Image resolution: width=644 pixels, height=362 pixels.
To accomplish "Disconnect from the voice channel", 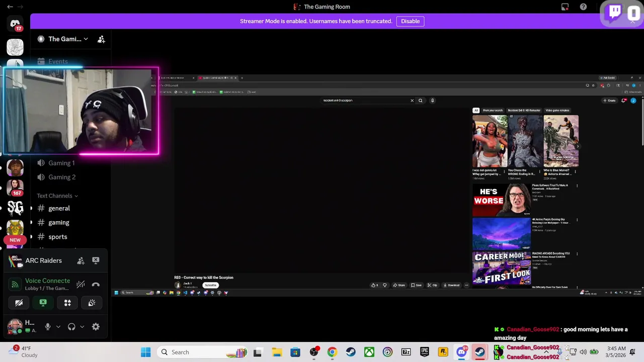I will (x=96, y=285).
